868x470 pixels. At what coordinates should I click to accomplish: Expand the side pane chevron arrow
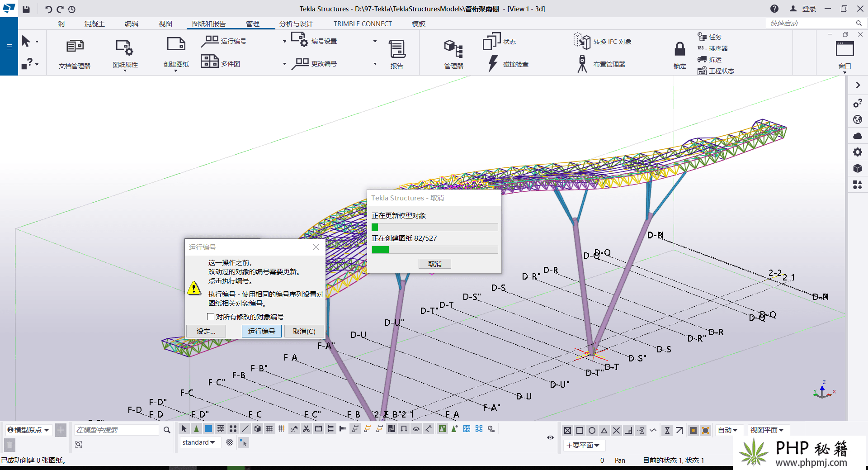point(858,85)
